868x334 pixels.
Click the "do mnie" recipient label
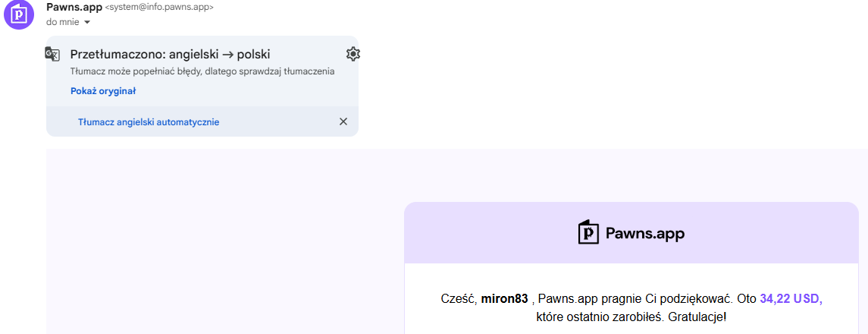(62, 22)
